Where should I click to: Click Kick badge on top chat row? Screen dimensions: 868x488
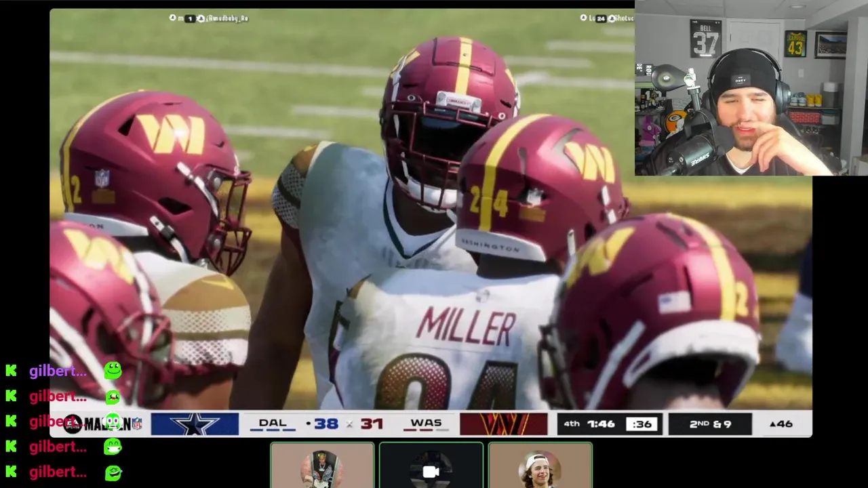[11, 371]
